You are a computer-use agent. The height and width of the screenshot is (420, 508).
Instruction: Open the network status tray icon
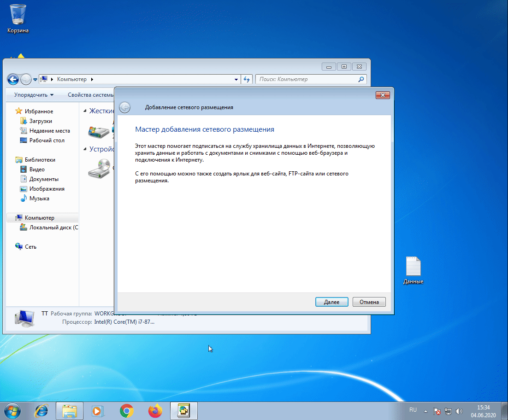point(448,411)
